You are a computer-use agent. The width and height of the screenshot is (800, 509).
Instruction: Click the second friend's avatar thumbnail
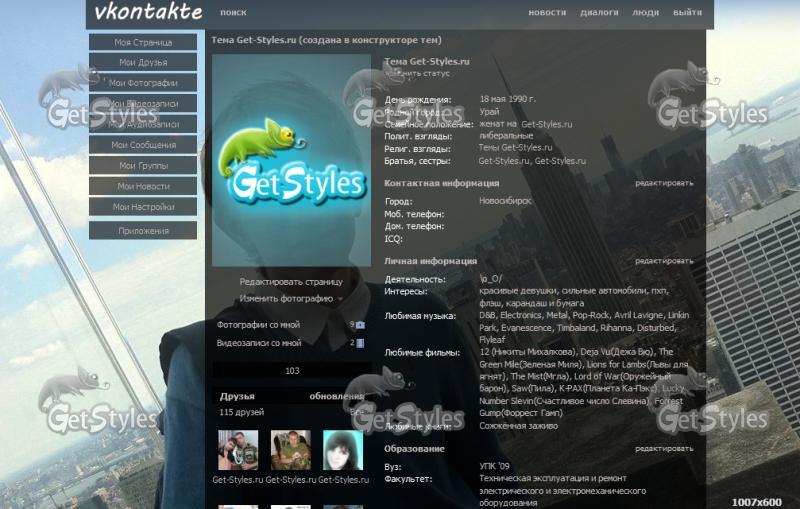[x=290, y=451]
